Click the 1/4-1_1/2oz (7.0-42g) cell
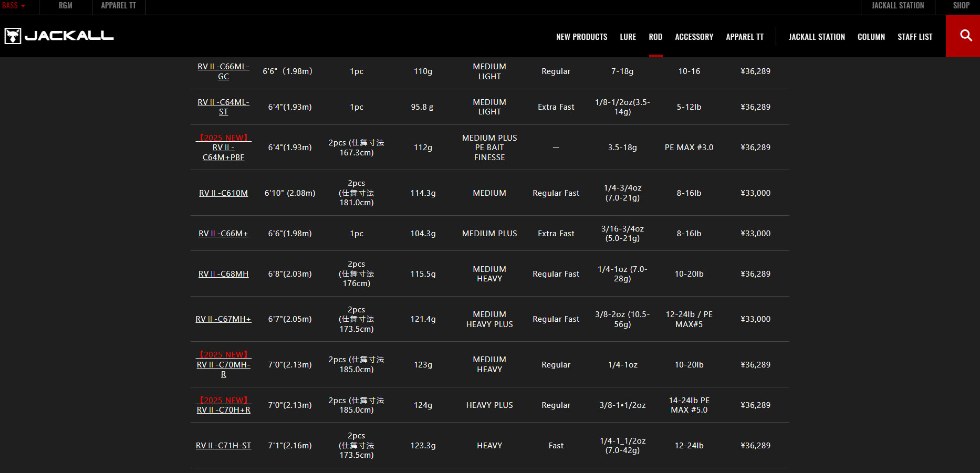This screenshot has width=980, height=473. click(x=622, y=446)
